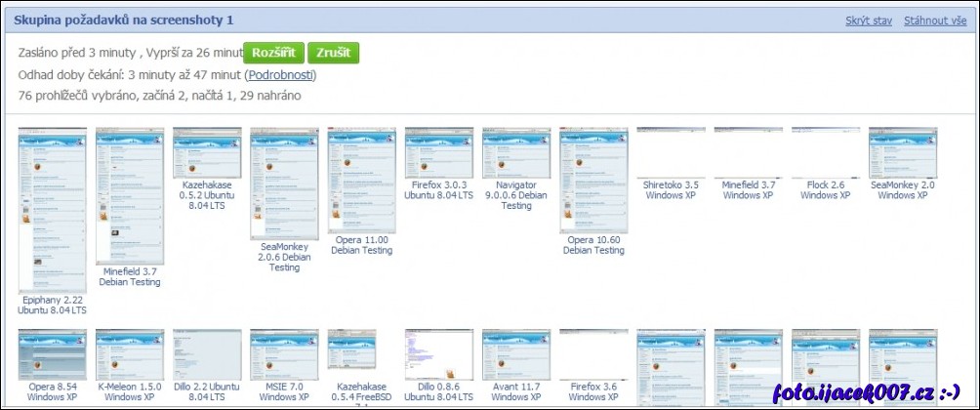Open the Podrobnosti link
Viewport: 980px width, 410px height.
[281, 75]
